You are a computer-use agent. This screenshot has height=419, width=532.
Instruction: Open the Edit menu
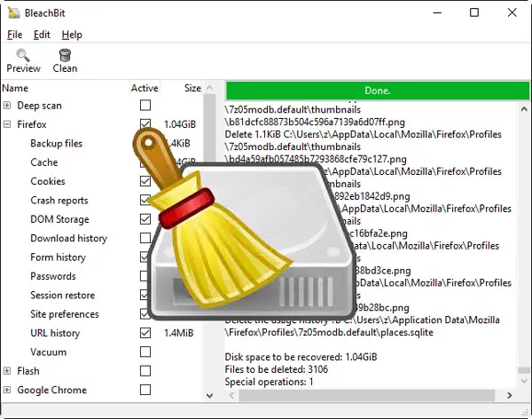pyautogui.click(x=42, y=35)
